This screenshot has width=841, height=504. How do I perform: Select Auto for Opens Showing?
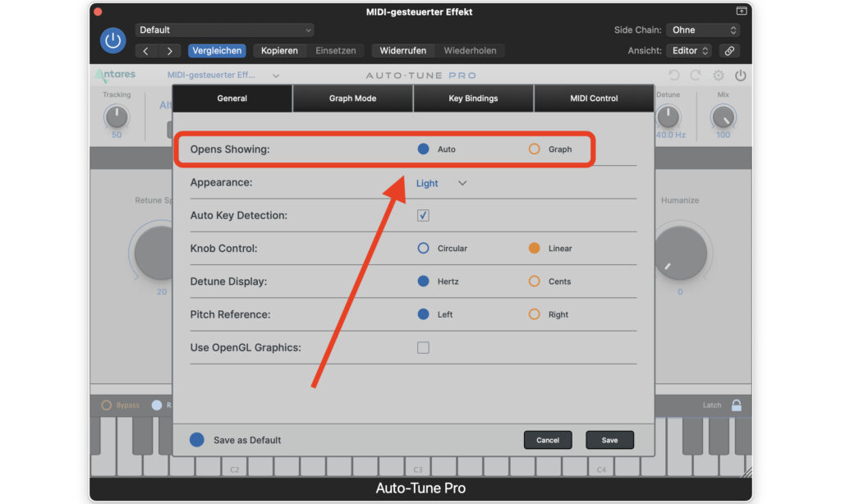click(423, 149)
